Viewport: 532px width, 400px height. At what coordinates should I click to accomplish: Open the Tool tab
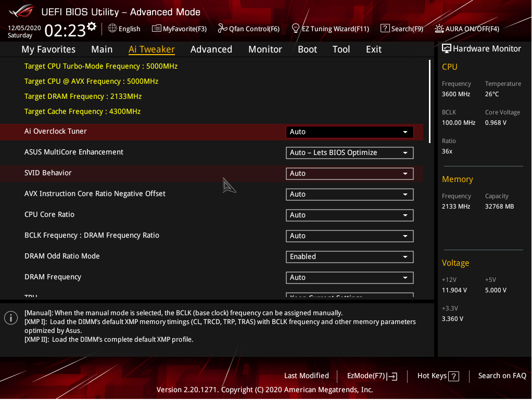tap(341, 49)
